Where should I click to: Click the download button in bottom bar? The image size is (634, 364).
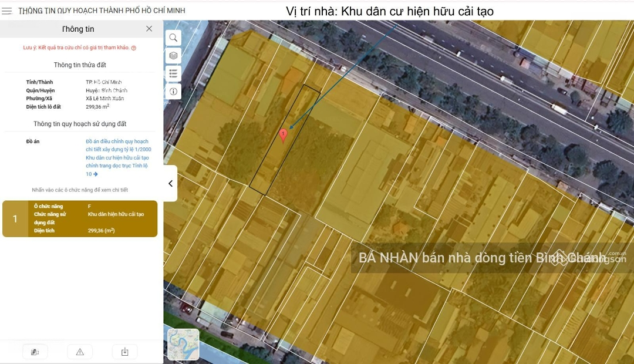124,352
